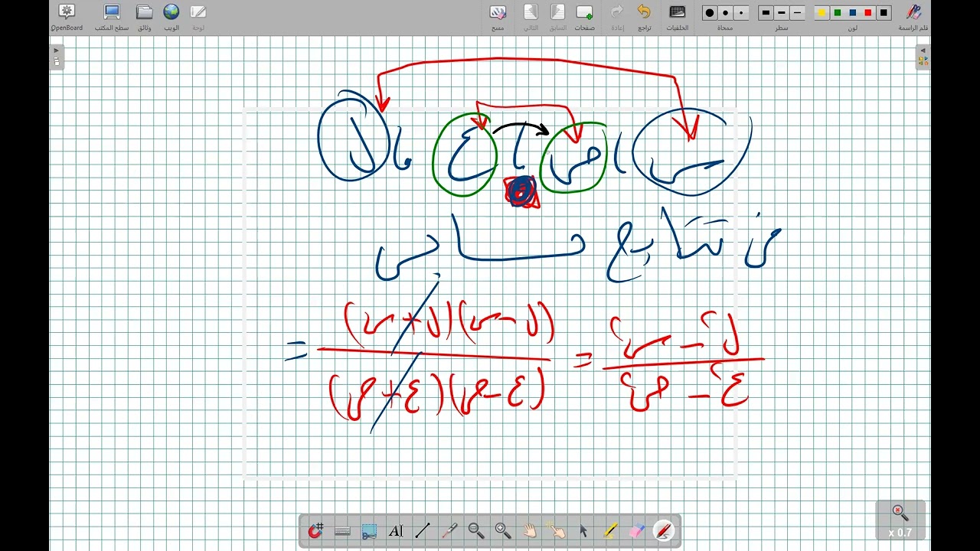The height and width of the screenshot is (551, 980).
Task: Open the OpenBoard main menu
Action: tap(67, 17)
